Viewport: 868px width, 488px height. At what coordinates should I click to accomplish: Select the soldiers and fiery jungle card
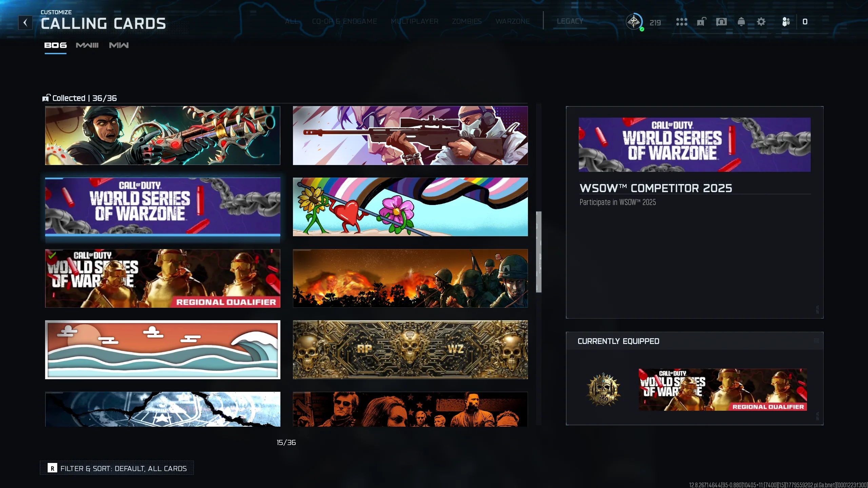[410, 278]
